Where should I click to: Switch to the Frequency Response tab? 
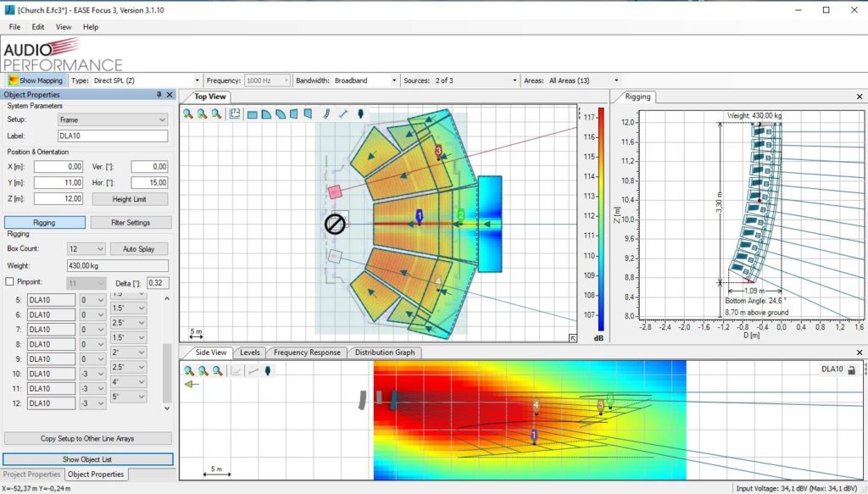(306, 352)
